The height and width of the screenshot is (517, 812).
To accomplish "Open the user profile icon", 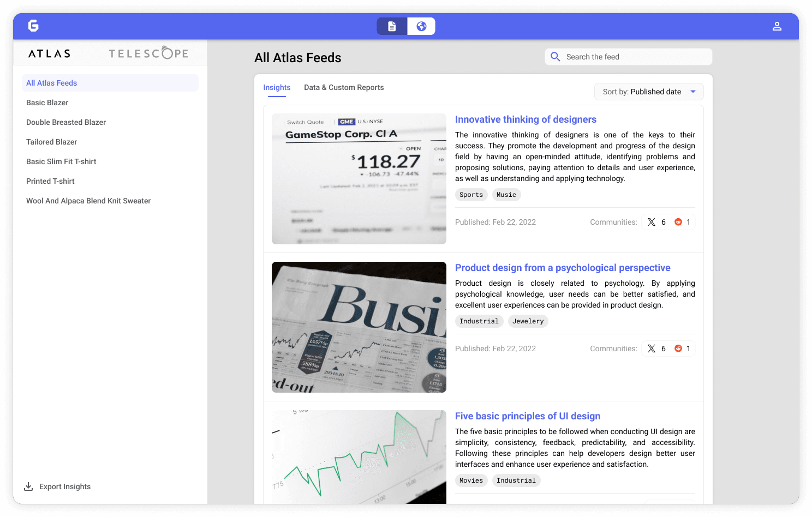I will pyautogui.click(x=777, y=26).
